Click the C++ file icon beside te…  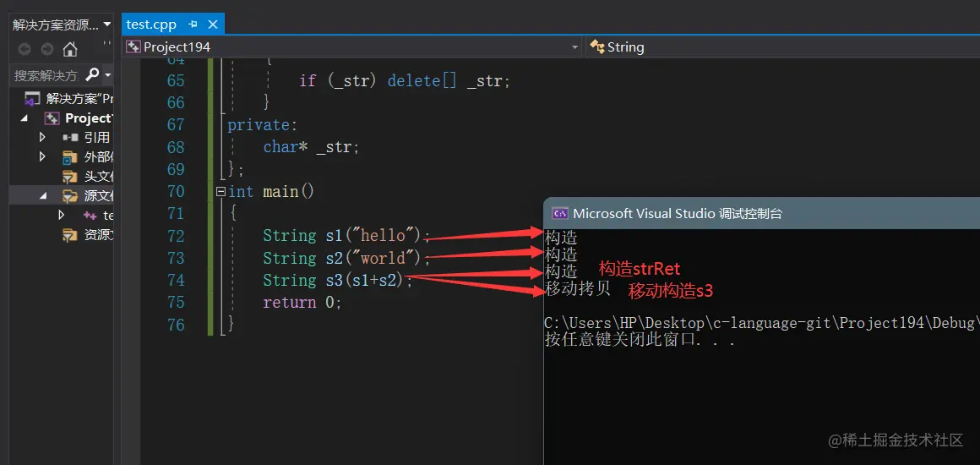pos(90,216)
